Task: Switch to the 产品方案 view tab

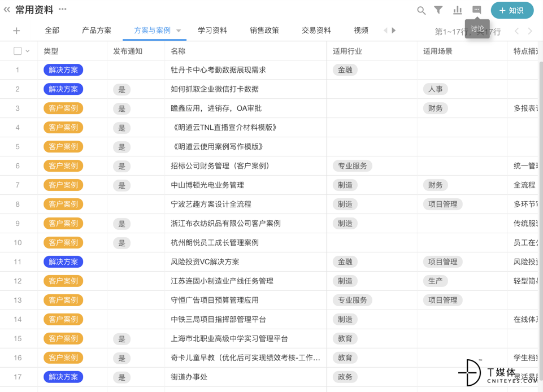Action: click(x=97, y=31)
